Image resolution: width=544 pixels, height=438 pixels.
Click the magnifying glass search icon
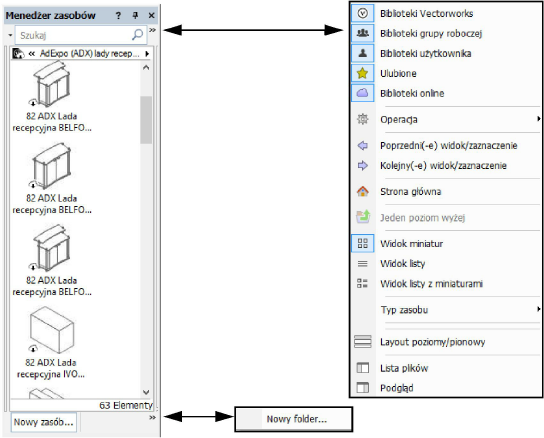pos(138,35)
